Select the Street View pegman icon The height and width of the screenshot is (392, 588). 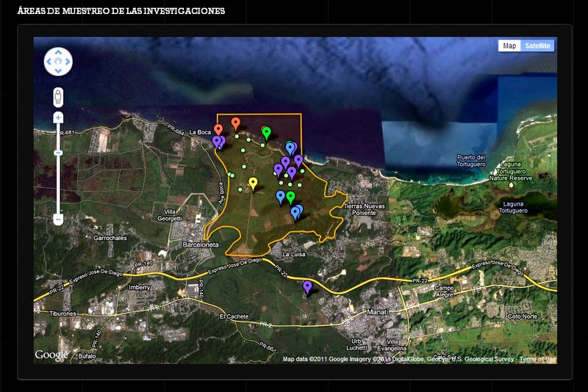(58, 97)
